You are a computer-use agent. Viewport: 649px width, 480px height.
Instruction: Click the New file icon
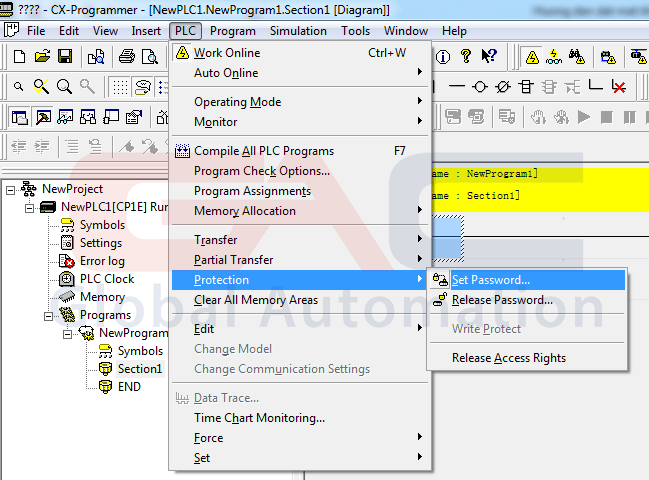[x=19, y=56]
